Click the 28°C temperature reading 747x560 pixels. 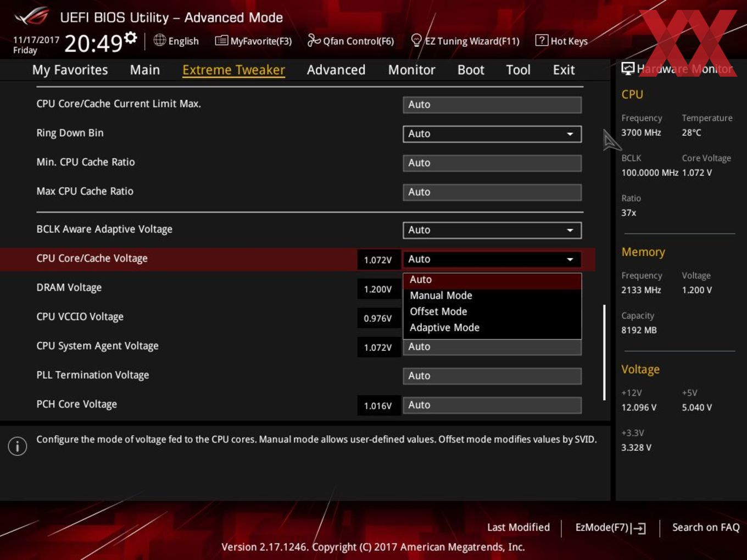(692, 132)
